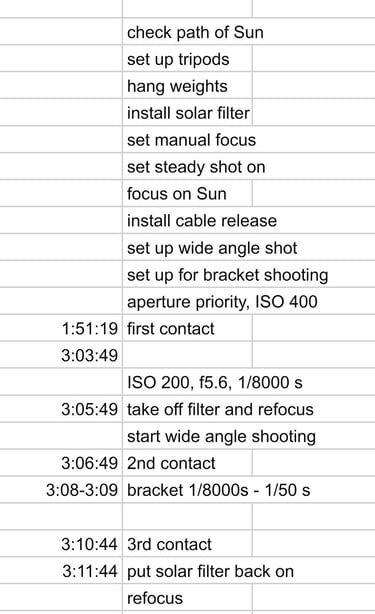Click the 'set up wide angle shot' cell

pos(187,248)
